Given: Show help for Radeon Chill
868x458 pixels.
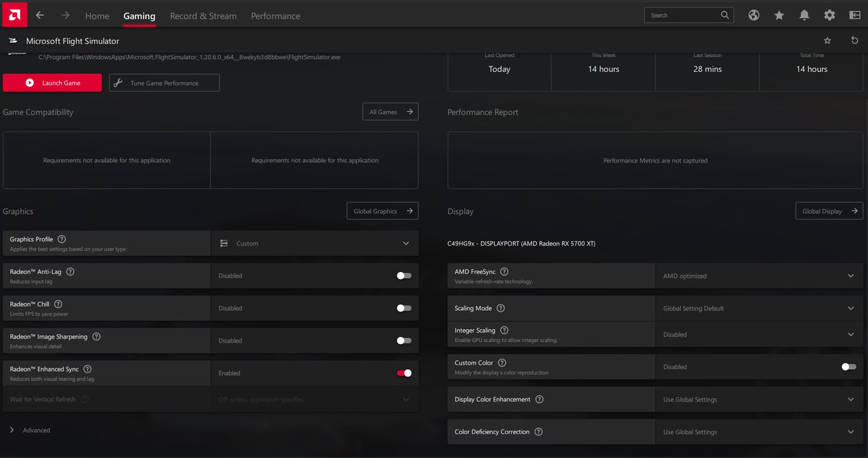Looking at the screenshot, I should 58,304.
